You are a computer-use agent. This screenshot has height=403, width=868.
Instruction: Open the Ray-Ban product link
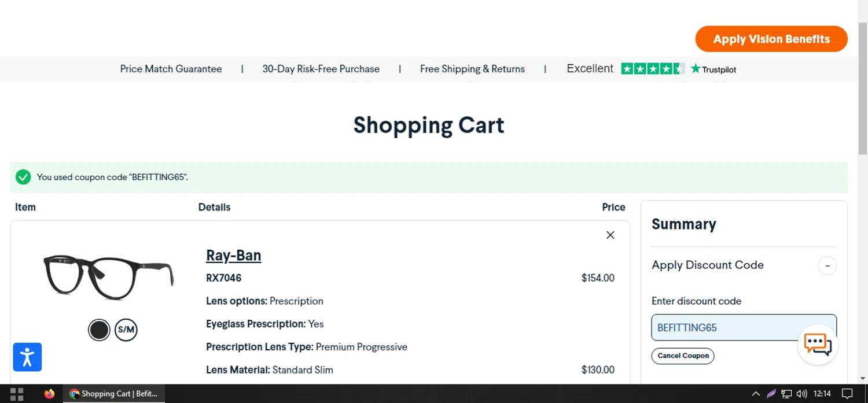233,256
